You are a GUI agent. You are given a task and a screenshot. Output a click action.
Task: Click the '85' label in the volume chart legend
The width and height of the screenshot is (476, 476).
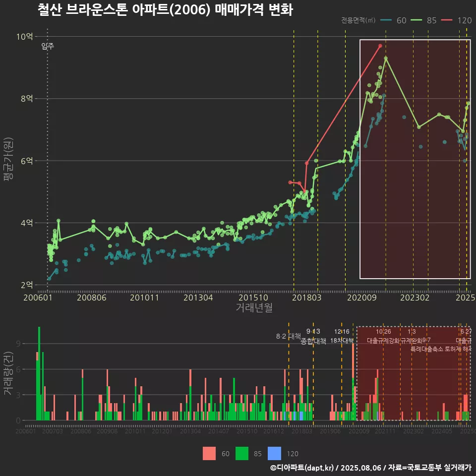click(x=258, y=454)
